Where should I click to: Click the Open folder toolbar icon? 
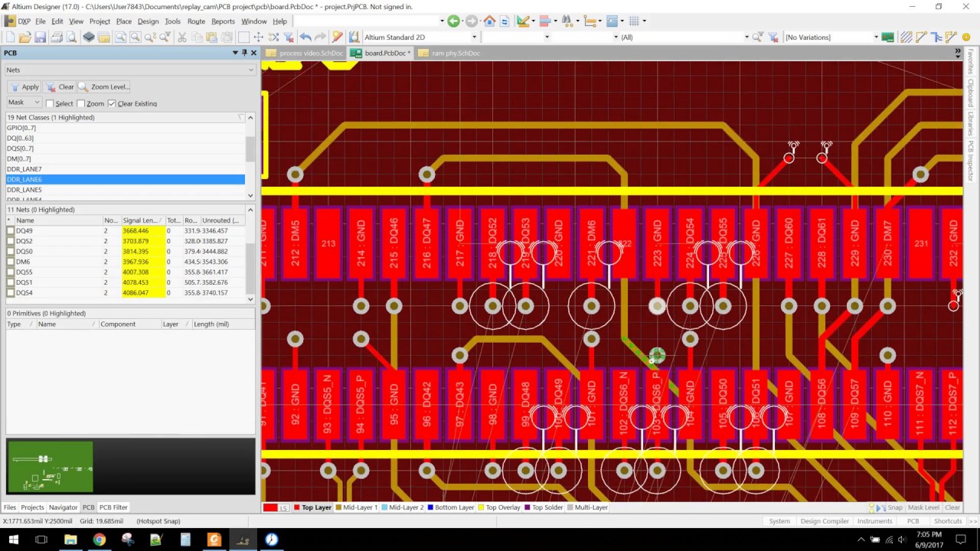24,37
